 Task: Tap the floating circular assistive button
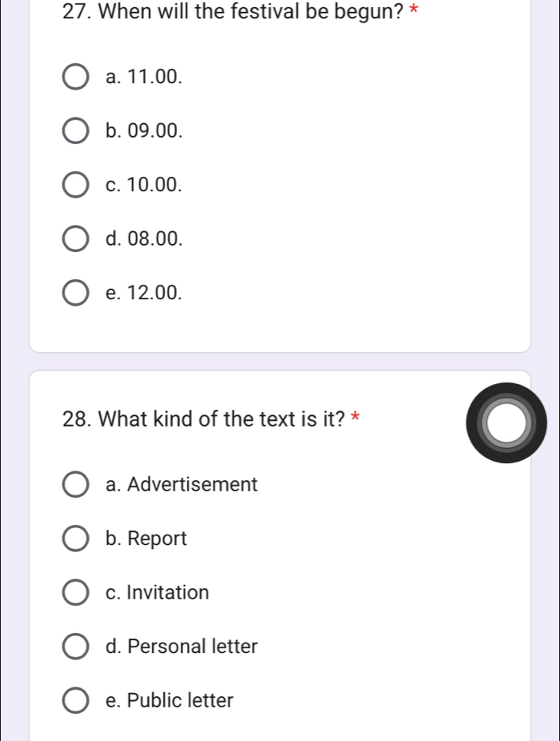point(506,423)
